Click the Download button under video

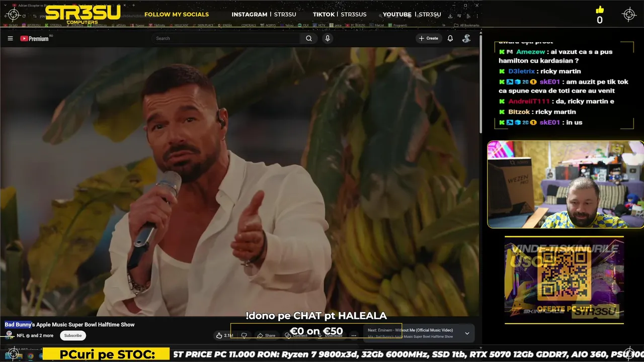click(330, 335)
